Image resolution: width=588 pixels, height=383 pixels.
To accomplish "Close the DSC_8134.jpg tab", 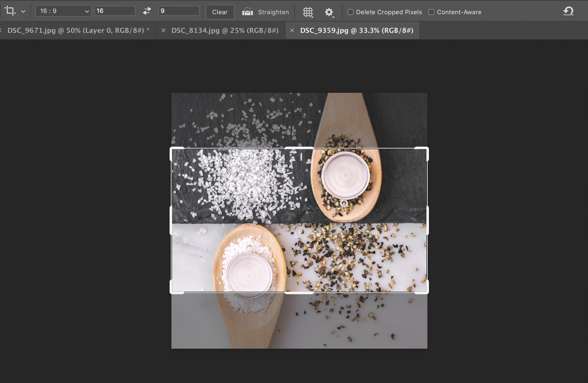I will click(163, 30).
